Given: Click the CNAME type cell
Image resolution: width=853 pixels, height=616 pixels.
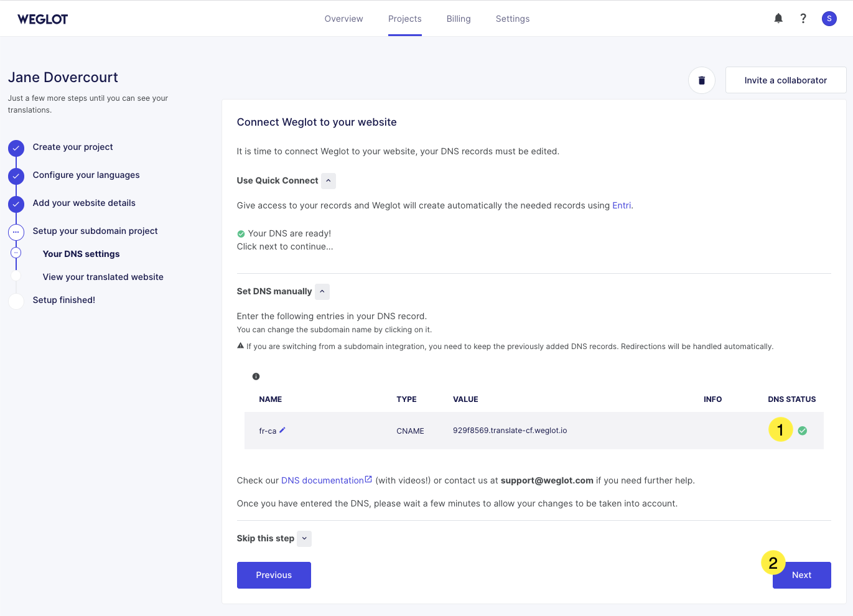Looking at the screenshot, I should [410, 431].
